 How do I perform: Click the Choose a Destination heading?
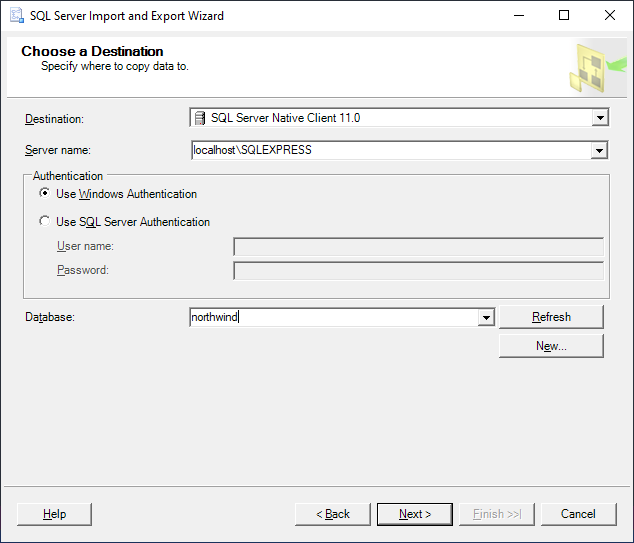(x=92, y=51)
